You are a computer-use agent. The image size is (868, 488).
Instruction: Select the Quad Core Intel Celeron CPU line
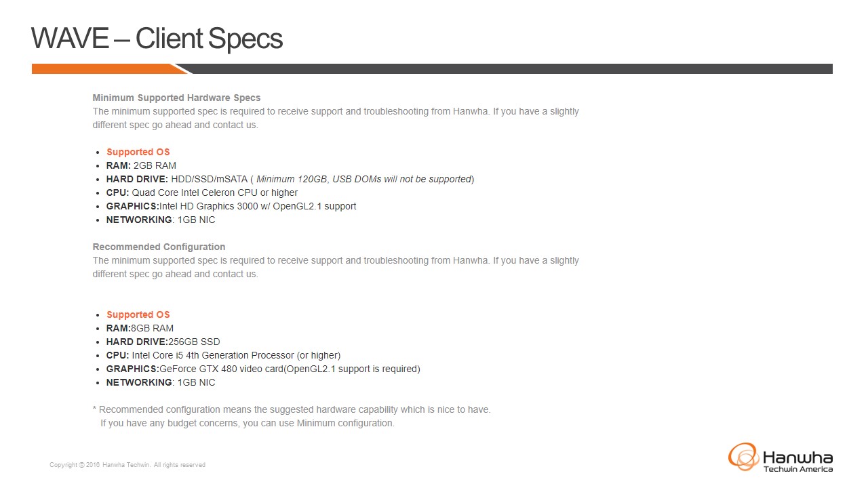(x=201, y=192)
